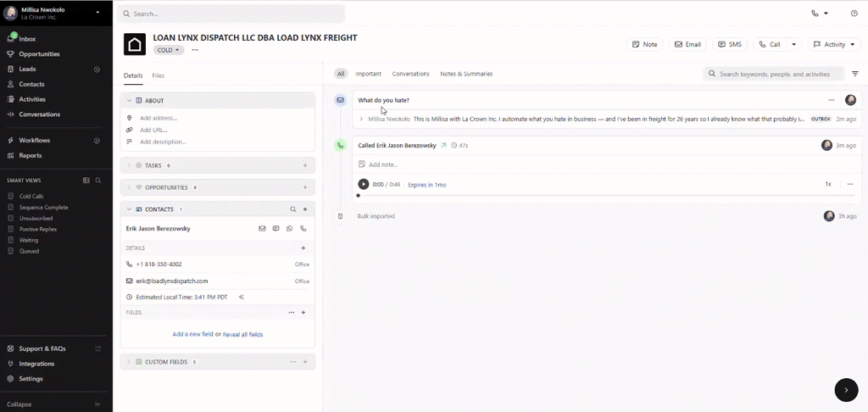This screenshot has height=412, width=868.
Task: Open the activity filter icon
Action: pyautogui.click(x=855, y=74)
